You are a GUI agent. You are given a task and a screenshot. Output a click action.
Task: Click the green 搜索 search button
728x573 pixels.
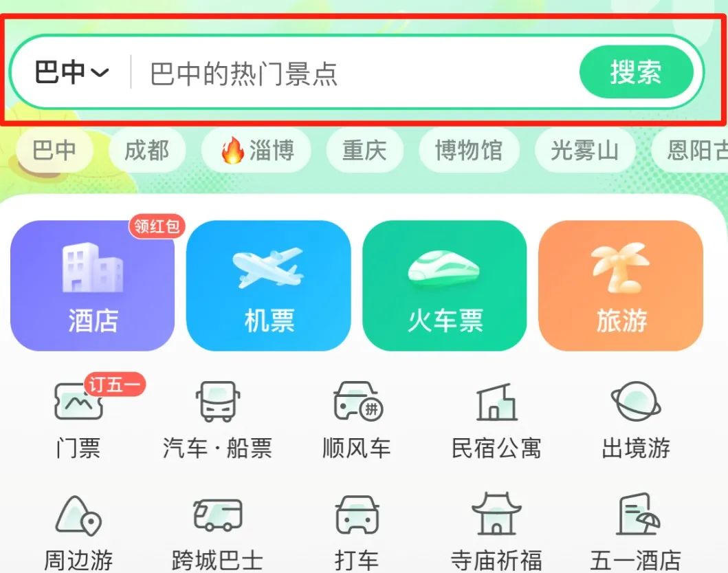[x=636, y=72]
